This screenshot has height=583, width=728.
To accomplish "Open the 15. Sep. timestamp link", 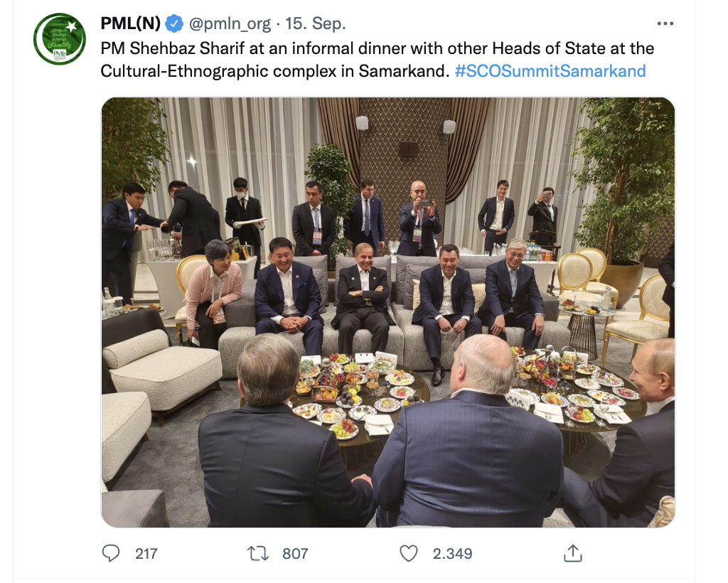I will pyautogui.click(x=316, y=24).
